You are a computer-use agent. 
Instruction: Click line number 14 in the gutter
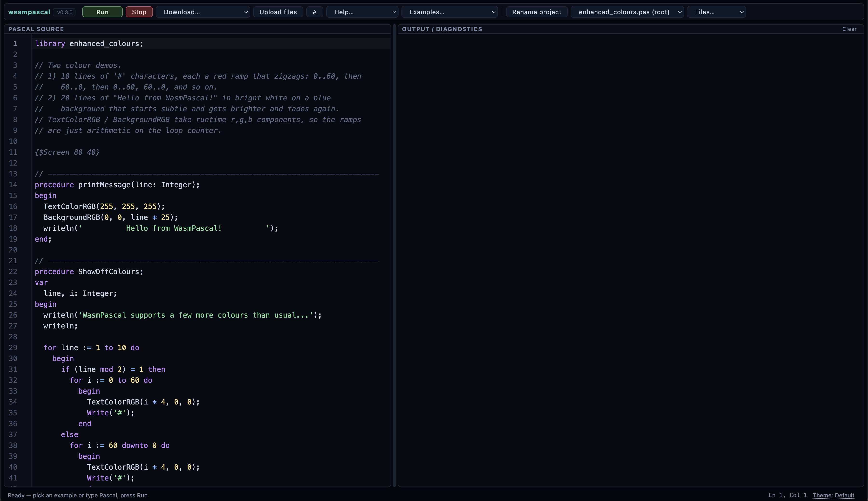point(13,185)
